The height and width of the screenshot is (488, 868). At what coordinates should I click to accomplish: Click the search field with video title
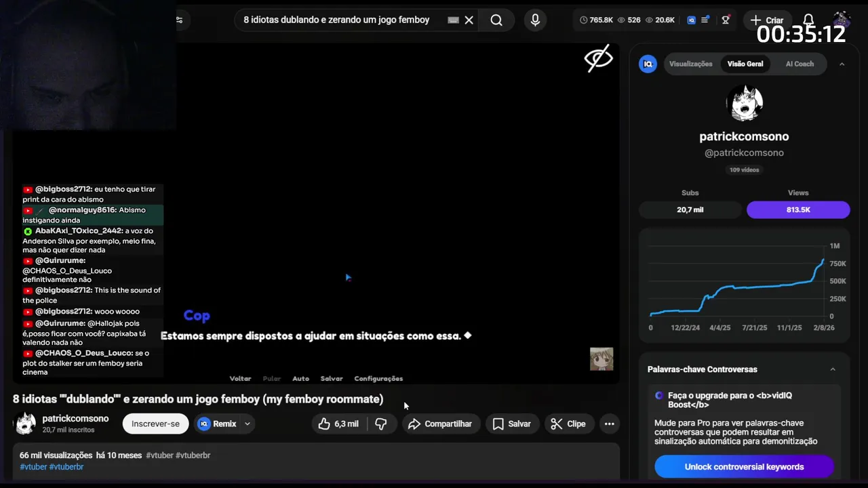337,20
